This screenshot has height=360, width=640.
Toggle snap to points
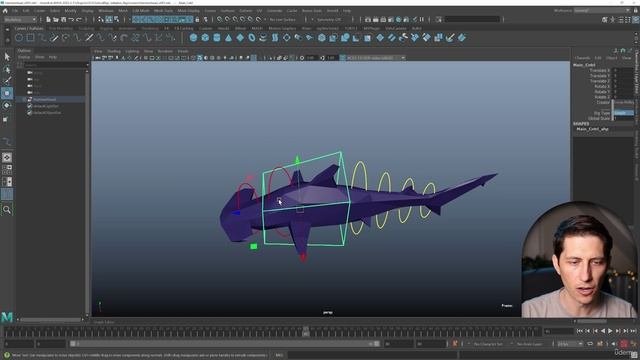(x=235, y=19)
